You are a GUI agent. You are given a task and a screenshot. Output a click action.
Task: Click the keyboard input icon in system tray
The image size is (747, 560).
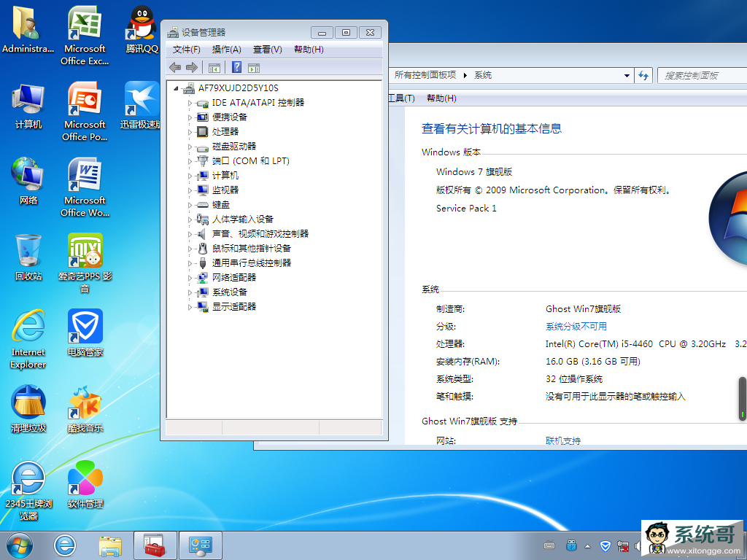click(x=549, y=545)
